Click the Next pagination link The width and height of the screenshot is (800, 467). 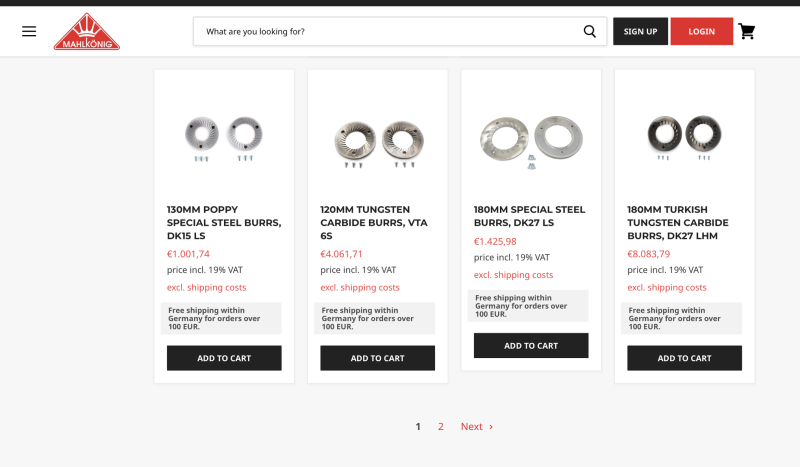[476, 427]
